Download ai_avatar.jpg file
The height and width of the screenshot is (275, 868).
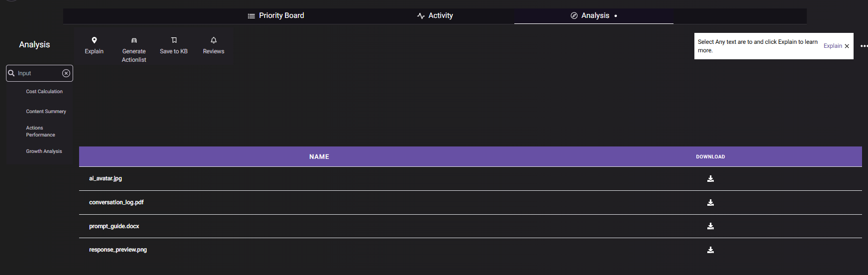click(710, 179)
